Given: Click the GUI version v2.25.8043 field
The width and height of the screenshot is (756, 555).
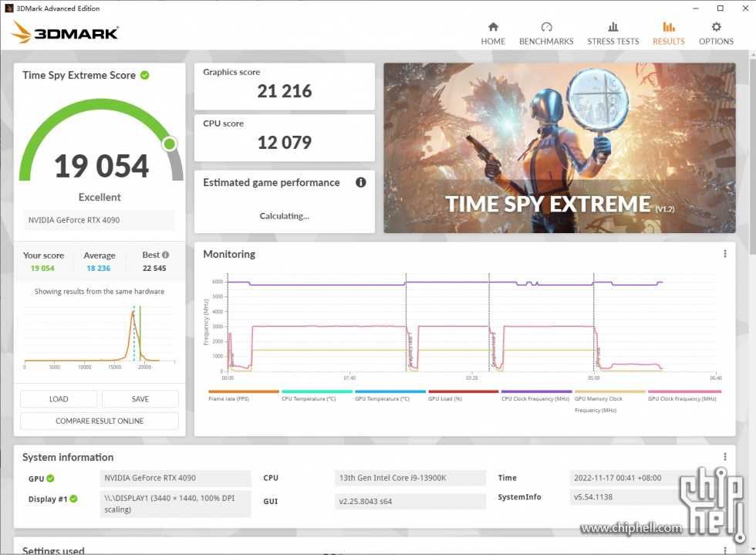Looking at the screenshot, I should pyautogui.click(x=410, y=502).
